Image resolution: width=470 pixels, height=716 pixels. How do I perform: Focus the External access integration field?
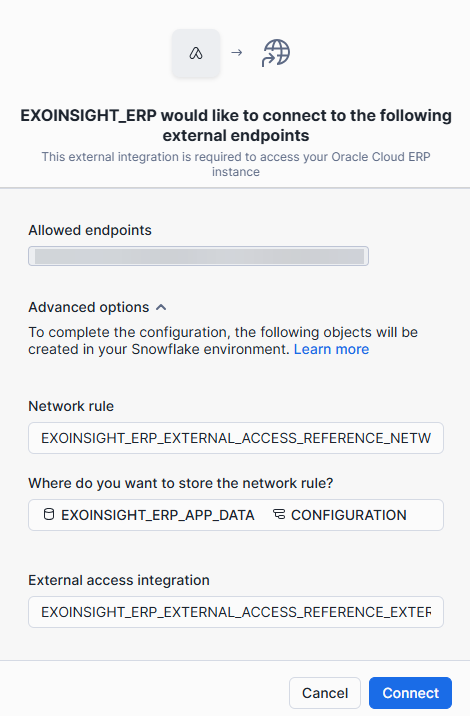click(x=236, y=612)
